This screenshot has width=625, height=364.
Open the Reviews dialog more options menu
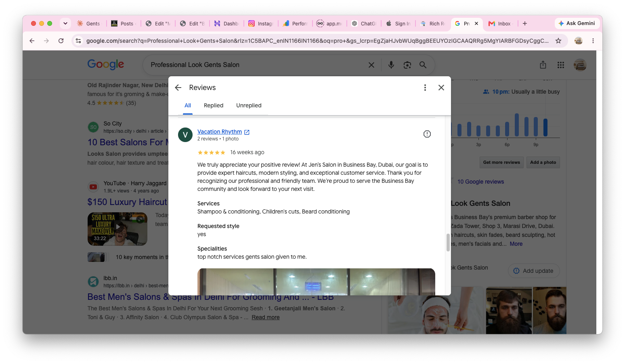pyautogui.click(x=425, y=88)
